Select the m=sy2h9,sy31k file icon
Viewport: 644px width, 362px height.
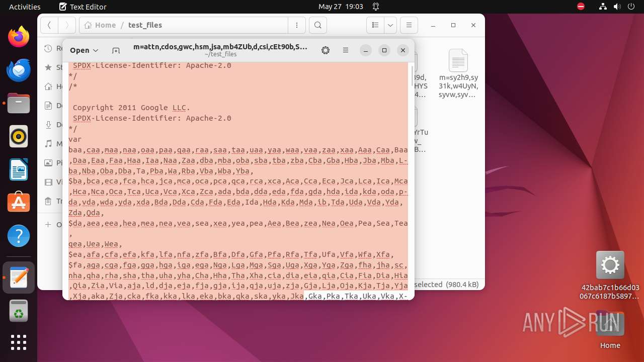pyautogui.click(x=458, y=73)
